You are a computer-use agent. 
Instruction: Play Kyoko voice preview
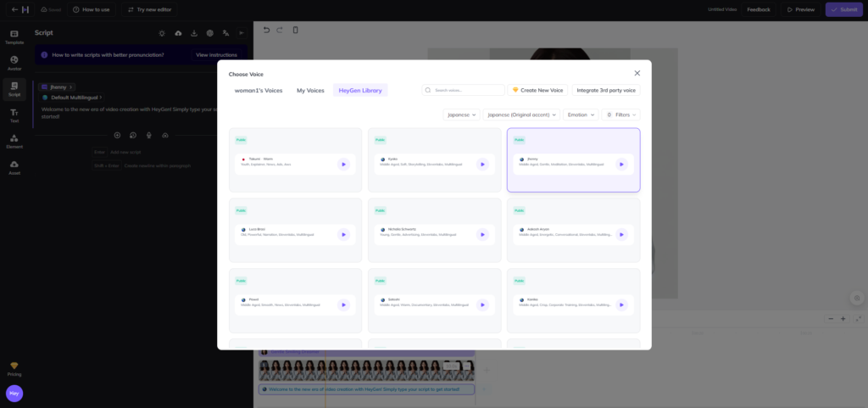(482, 165)
